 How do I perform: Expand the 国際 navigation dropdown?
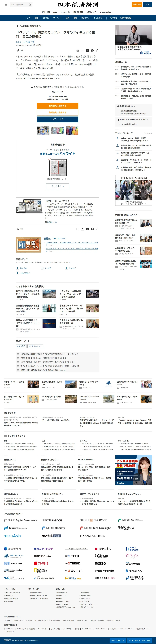(76, 18)
